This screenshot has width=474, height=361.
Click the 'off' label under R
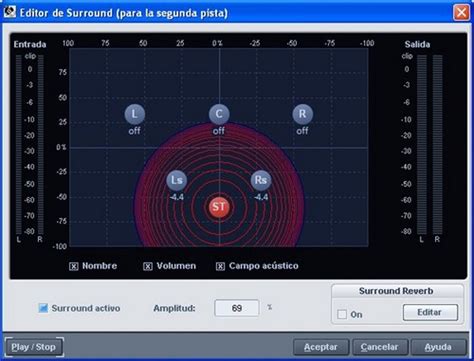coord(302,131)
